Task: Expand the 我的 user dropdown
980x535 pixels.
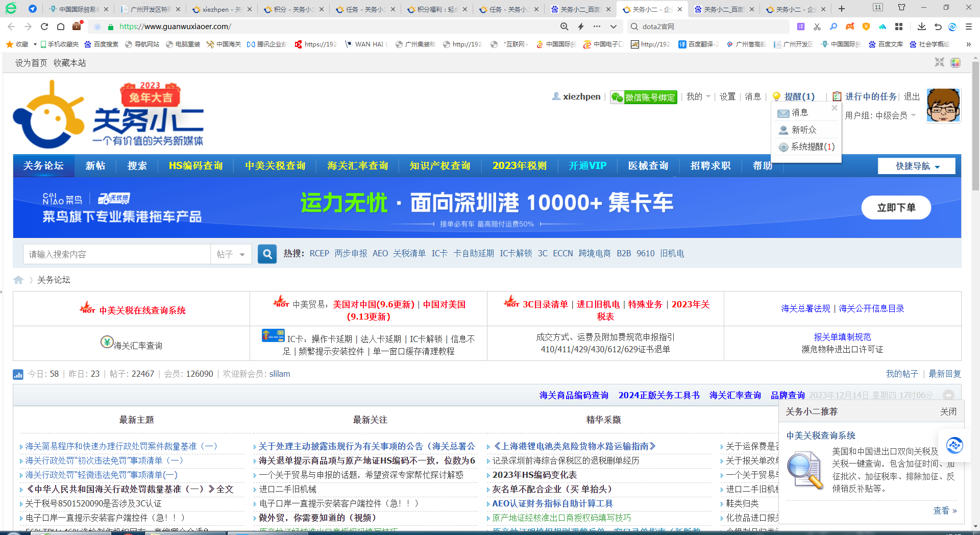Action: click(x=698, y=96)
